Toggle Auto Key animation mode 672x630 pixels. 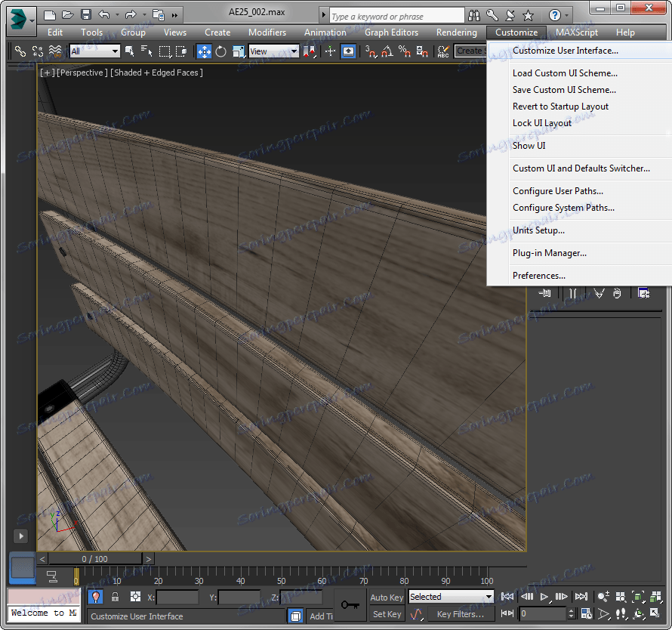tap(387, 597)
